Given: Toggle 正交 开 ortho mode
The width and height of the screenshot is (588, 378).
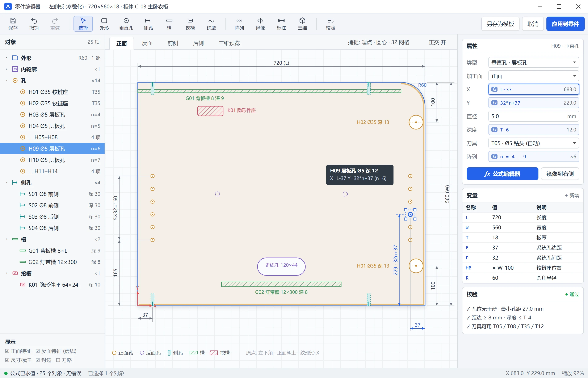Looking at the screenshot, I should click(x=437, y=42).
